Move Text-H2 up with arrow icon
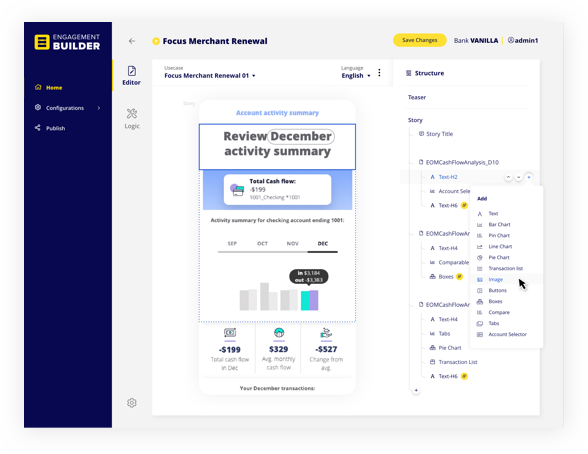The width and height of the screenshot is (588, 454). [x=508, y=177]
